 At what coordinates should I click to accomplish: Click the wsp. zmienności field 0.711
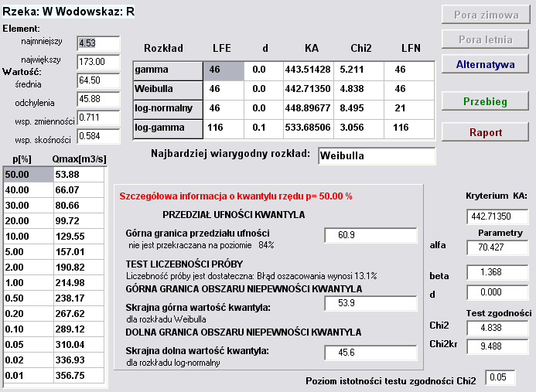[x=98, y=118]
